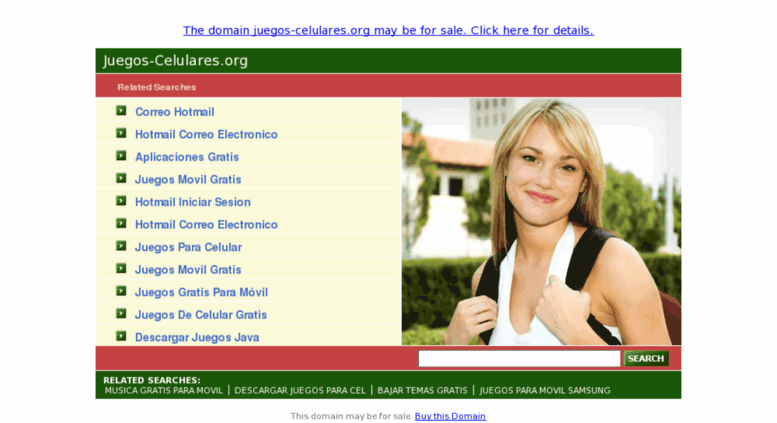Open JUEGOS PARA MOVIL SAMSUNG related search
The image size is (777, 423).
pos(545,390)
